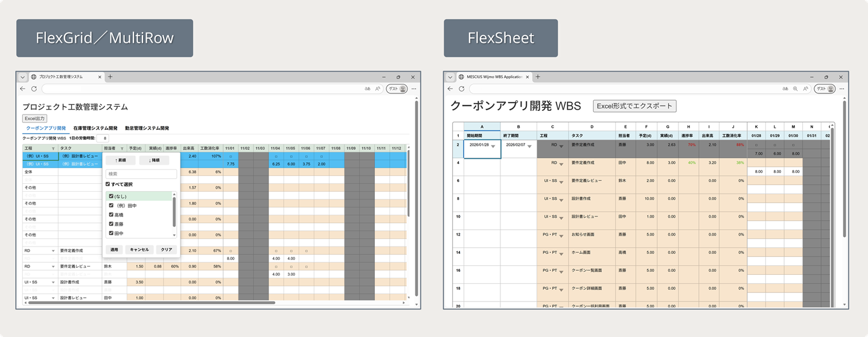This screenshot has height=337, width=868.
Task: Open more options menu in left browser
Action: (x=413, y=89)
